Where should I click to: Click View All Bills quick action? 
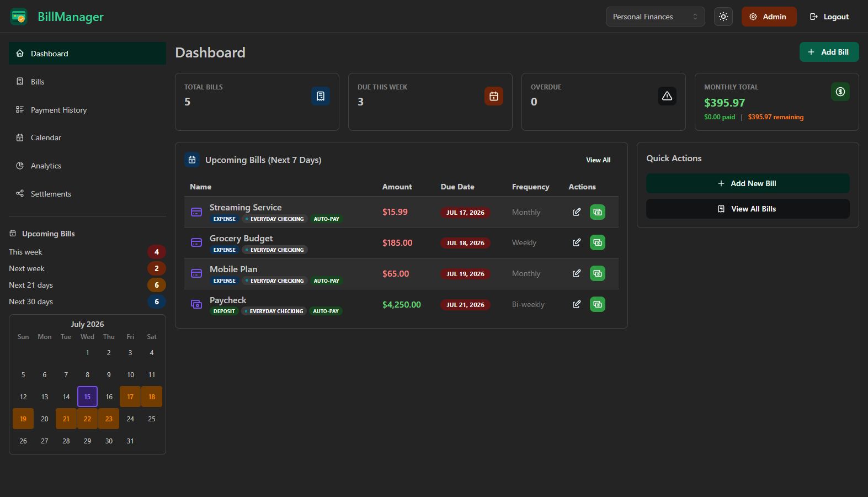pyautogui.click(x=748, y=209)
